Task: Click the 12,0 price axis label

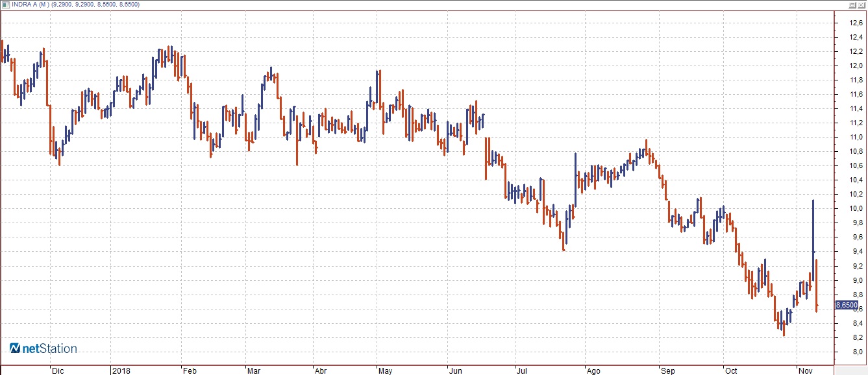Action: (856, 66)
